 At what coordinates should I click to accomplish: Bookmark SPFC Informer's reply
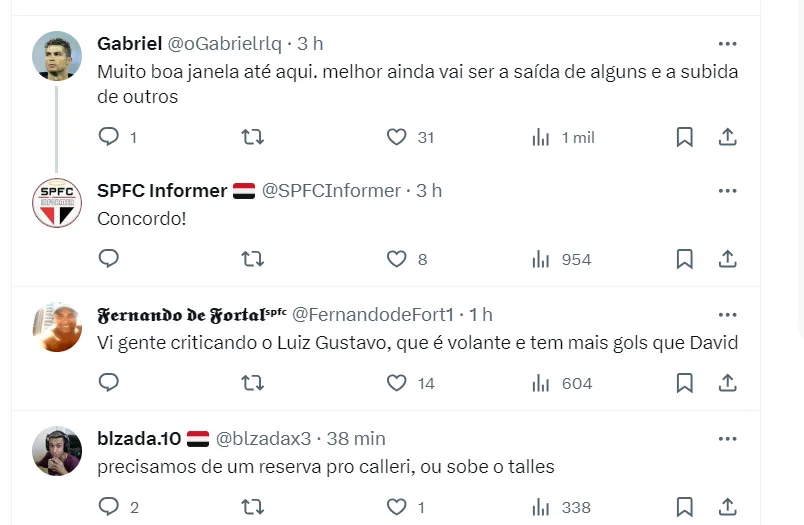tap(684, 259)
